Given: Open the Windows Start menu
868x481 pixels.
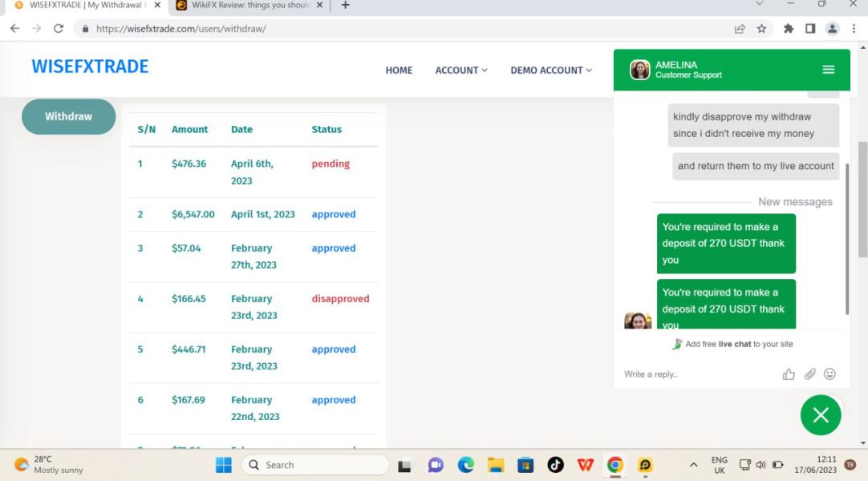Looking at the screenshot, I should pyautogui.click(x=224, y=465).
